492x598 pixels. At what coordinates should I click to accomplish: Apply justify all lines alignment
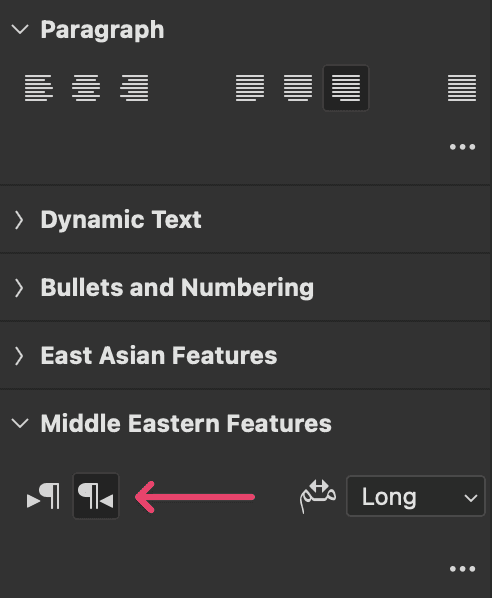pos(462,88)
